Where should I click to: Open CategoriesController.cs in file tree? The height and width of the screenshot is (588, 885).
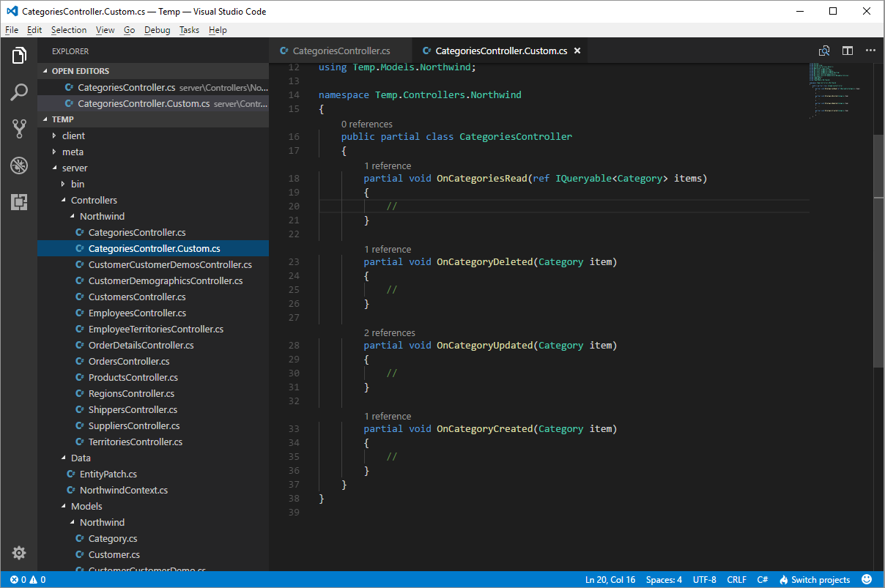pos(153,232)
